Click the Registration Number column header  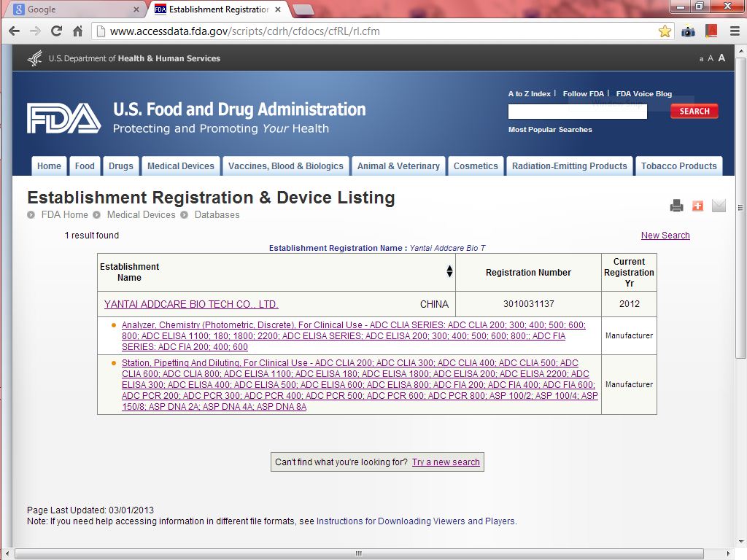coord(528,273)
